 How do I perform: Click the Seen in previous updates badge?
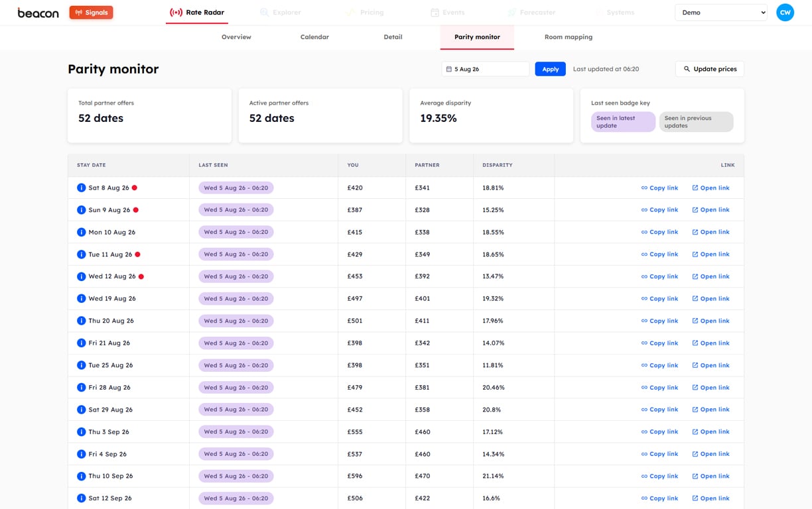coord(696,122)
